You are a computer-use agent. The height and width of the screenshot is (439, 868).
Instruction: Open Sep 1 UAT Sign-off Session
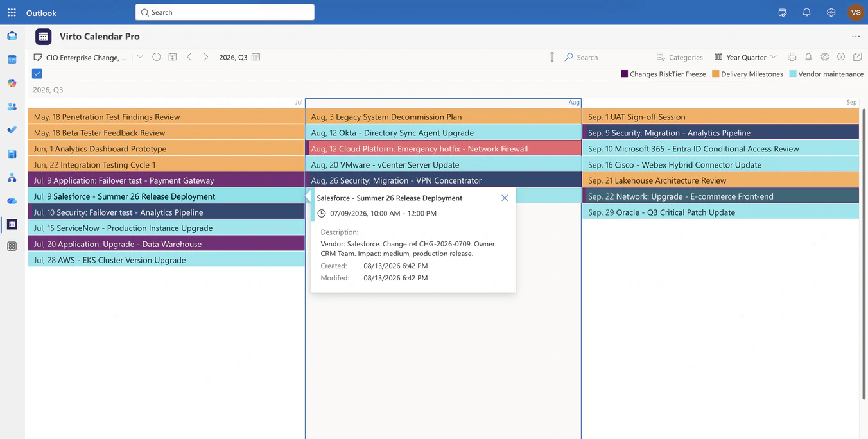[x=720, y=117]
